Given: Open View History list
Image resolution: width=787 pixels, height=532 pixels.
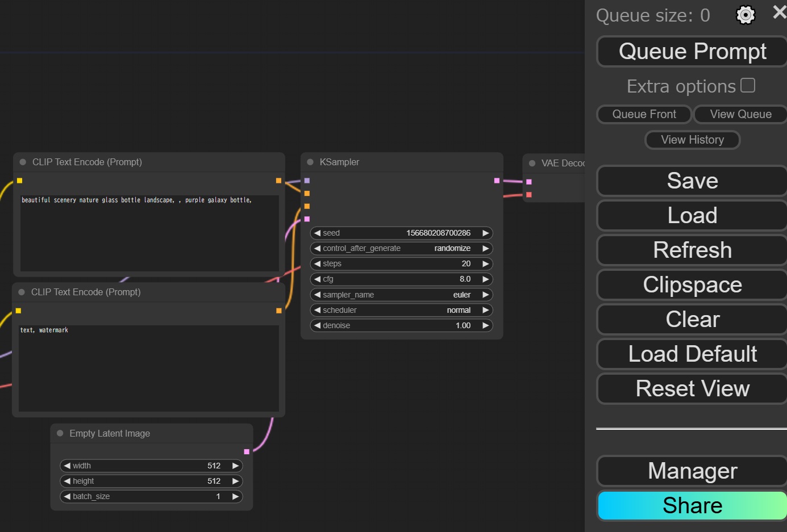Looking at the screenshot, I should (x=692, y=140).
